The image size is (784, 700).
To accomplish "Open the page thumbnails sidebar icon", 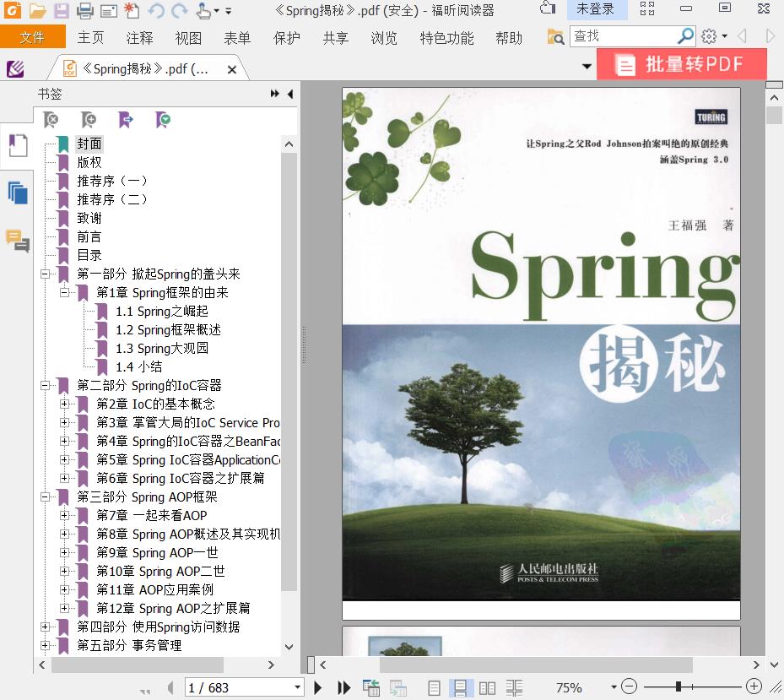I will pyautogui.click(x=18, y=193).
